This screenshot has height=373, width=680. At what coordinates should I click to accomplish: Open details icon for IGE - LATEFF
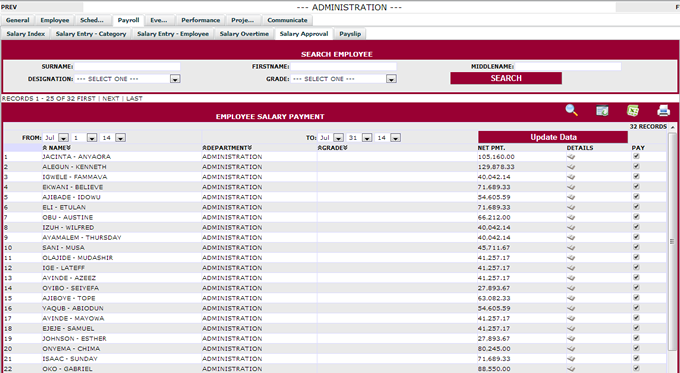tap(571, 268)
